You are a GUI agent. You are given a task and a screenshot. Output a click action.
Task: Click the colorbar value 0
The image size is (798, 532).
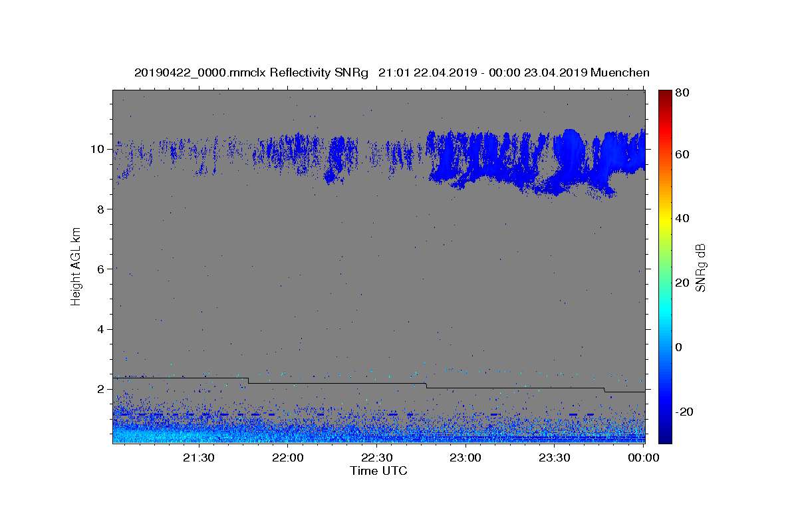coord(680,347)
